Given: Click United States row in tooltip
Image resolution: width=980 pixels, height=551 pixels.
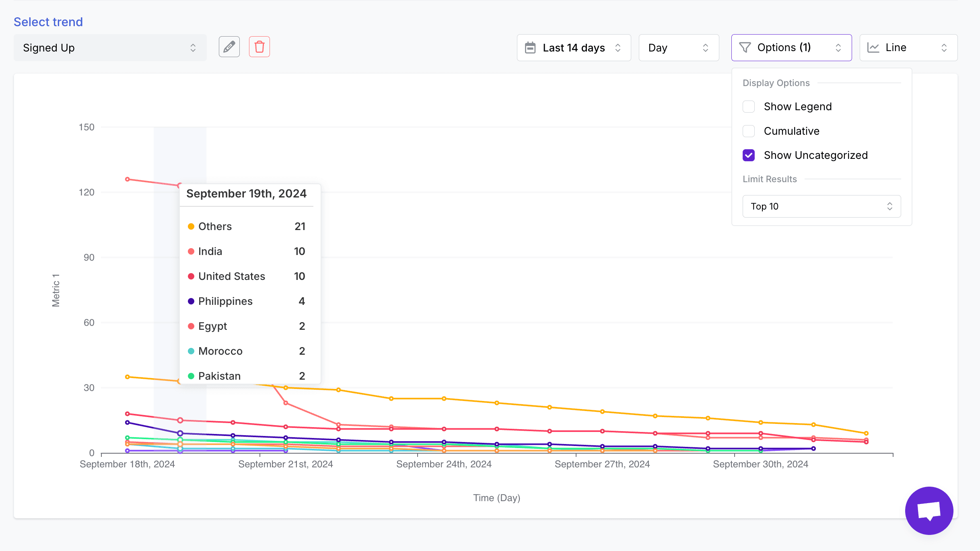Looking at the screenshot, I should pyautogui.click(x=247, y=276).
